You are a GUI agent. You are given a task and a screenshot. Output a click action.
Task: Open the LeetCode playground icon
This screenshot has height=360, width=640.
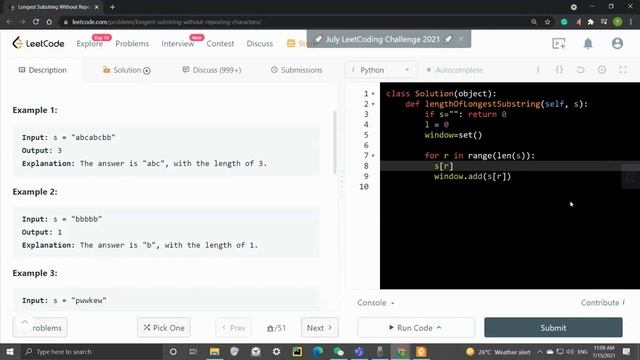[x=559, y=43]
